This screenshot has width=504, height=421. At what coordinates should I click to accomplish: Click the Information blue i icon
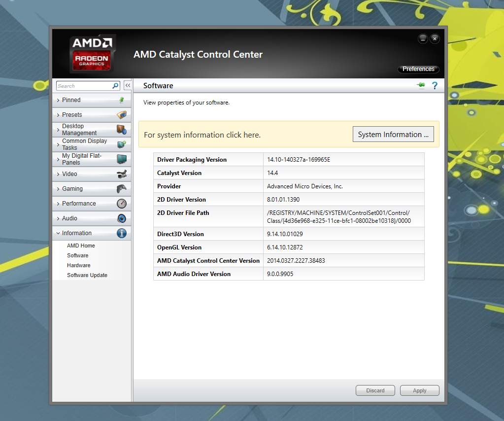click(x=122, y=233)
